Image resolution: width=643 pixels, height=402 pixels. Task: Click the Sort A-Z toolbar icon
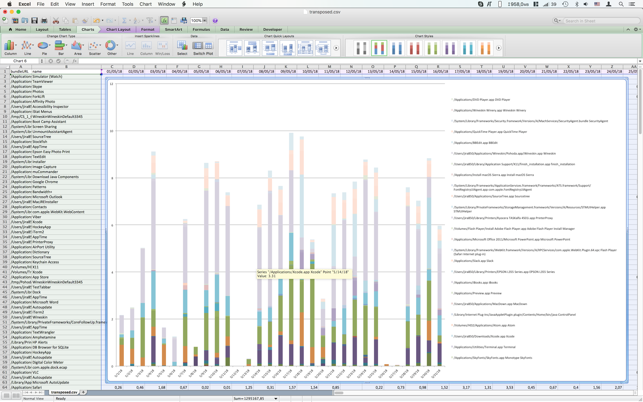[x=137, y=21]
